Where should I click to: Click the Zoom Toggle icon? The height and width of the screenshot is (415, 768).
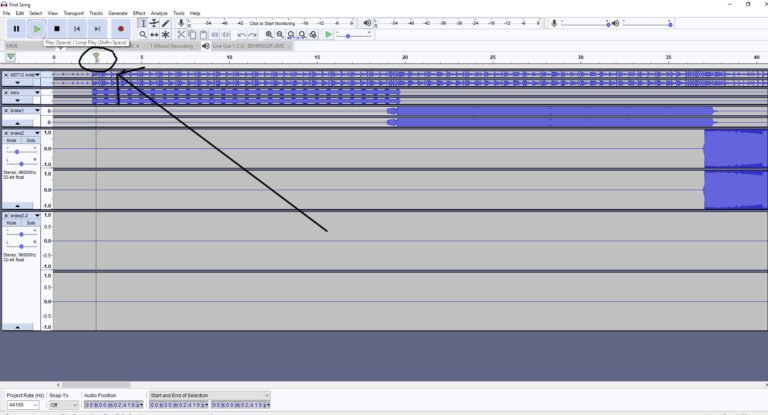tap(313, 35)
